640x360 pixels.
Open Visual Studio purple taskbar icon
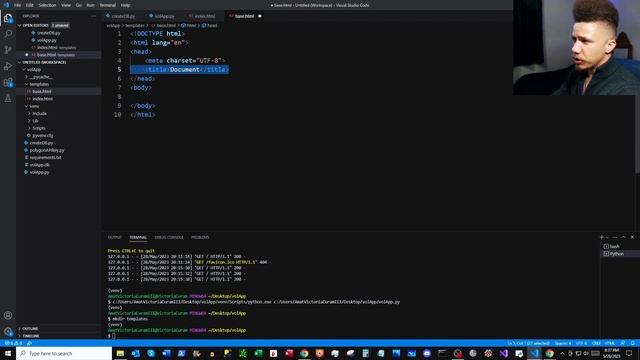click(x=504, y=353)
